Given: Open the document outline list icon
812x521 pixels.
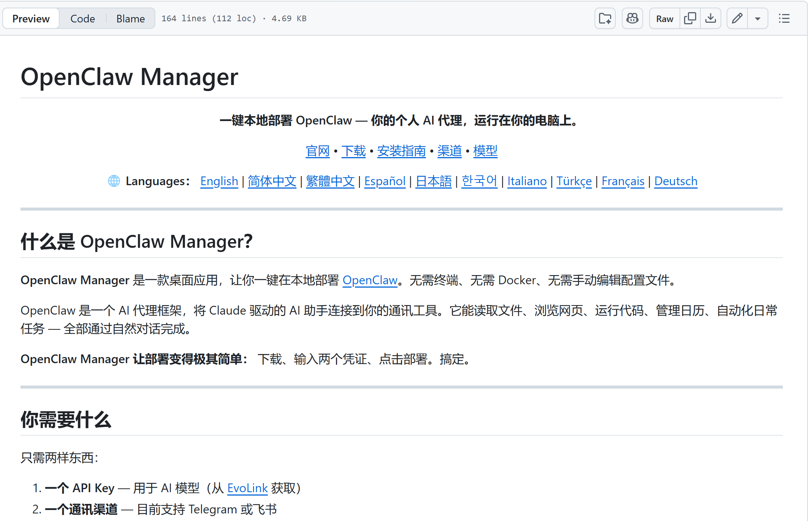Looking at the screenshot, I should click(x=784, y=18).
